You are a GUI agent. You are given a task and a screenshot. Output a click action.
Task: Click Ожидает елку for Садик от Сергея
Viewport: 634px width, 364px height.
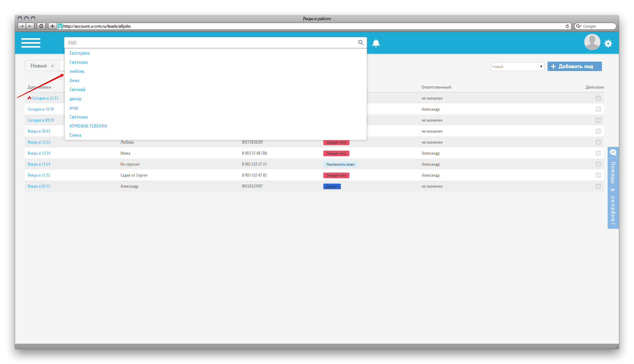[336, 176]
